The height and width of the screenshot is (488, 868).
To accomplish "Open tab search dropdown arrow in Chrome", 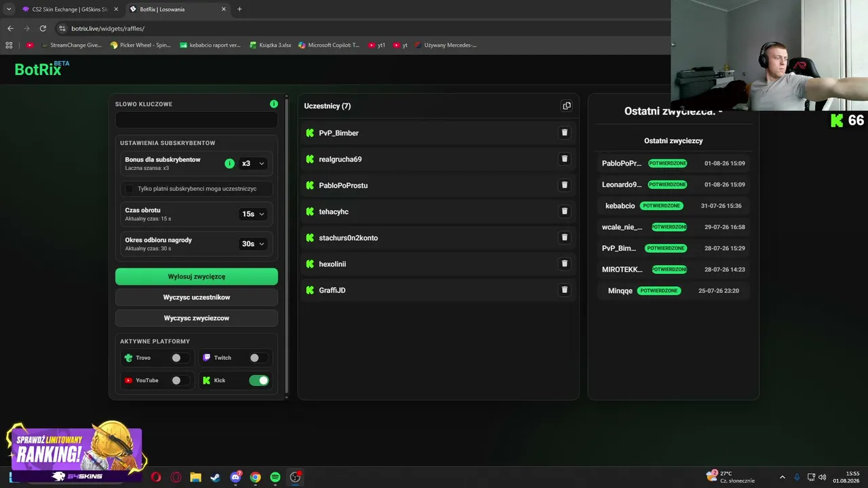I will pyautogui.click(x=9, y=9).
